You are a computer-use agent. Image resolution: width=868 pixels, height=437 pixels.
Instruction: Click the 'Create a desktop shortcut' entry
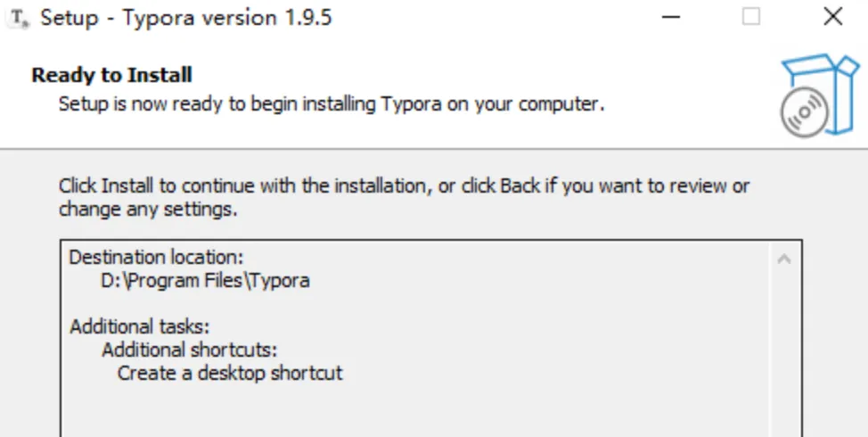229,373
